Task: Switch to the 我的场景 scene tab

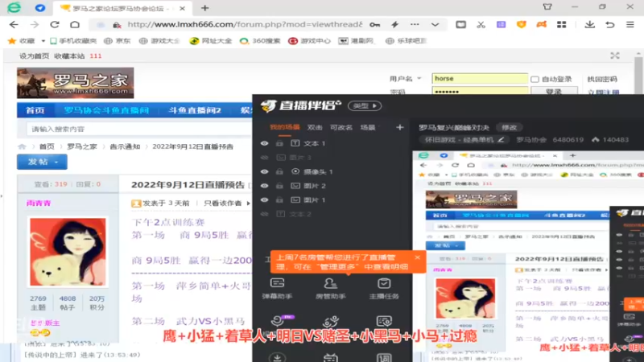Action: pos(285,127)
